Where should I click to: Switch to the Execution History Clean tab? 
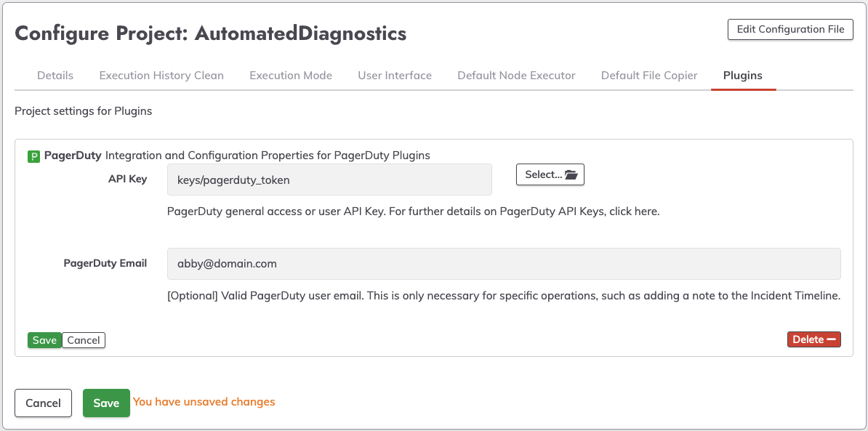(161, 76)
